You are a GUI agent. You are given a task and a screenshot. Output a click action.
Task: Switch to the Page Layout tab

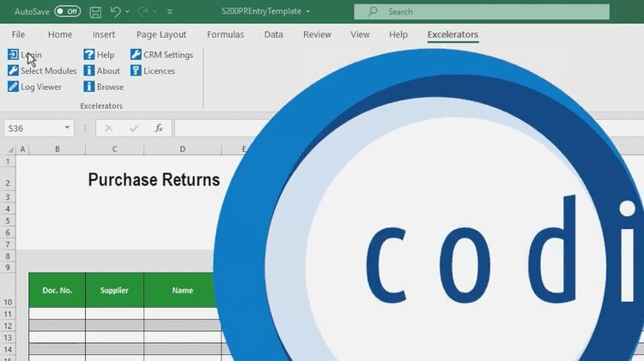click(161, 34)
